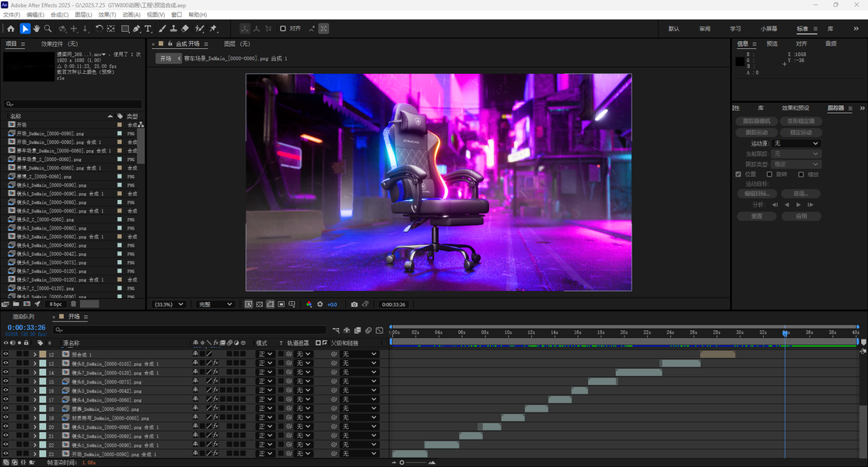868x467 pixels.
Task: Open the 运动源 dropdown in the Tracker panel
Action: click(x=796, y=143)
